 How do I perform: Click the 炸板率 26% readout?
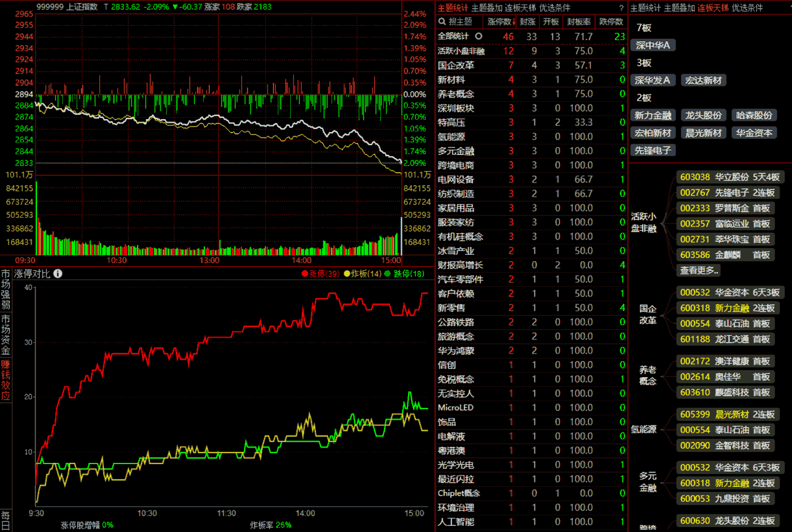(x=270, y=525)
